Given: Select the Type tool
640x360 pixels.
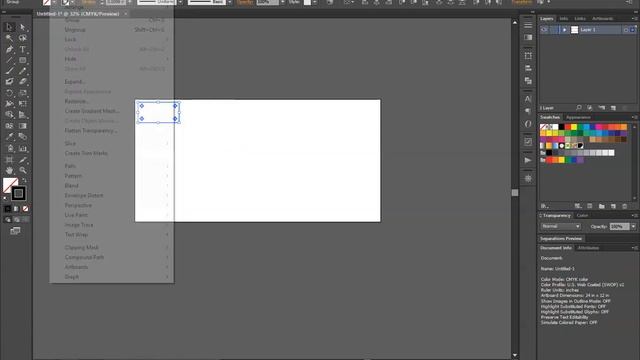Looking at the screenshot, I should coord(22,49).
